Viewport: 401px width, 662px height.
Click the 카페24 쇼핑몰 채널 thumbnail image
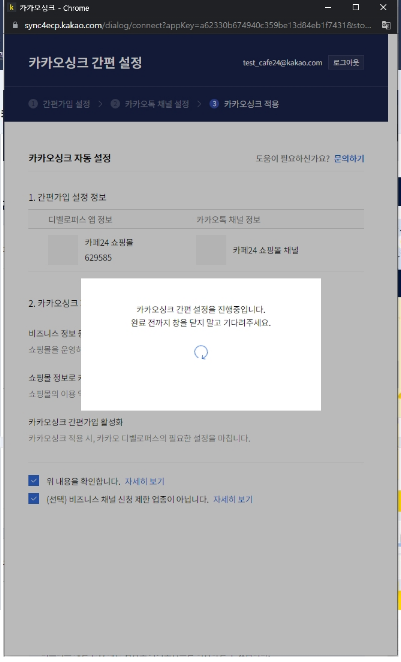tap(211, 250)
